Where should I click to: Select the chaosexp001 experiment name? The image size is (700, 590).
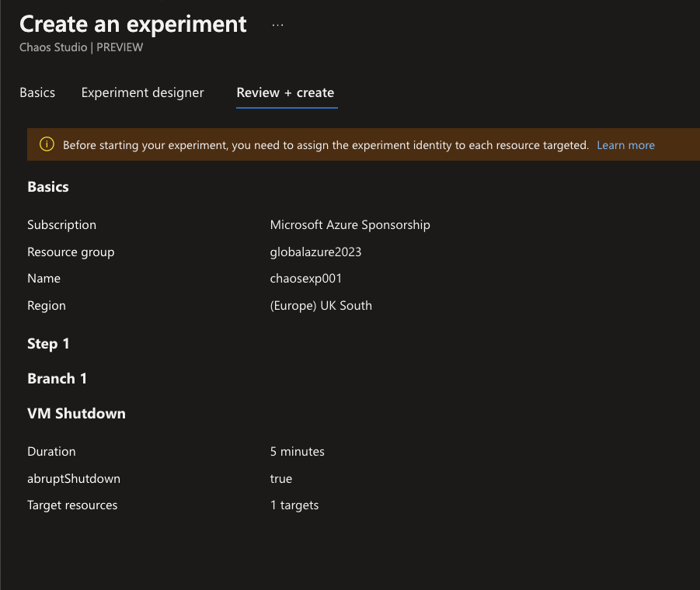(x=306, y=279)
